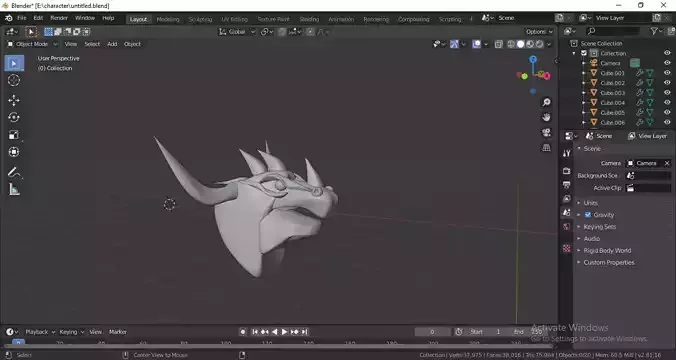Toggle the Collection exclude checkbox

pos(584,53)
